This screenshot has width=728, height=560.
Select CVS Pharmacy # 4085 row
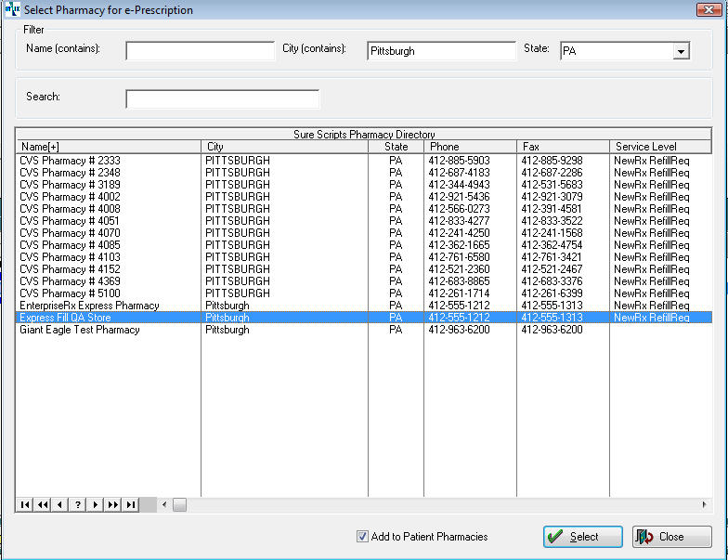pos(364,245)
